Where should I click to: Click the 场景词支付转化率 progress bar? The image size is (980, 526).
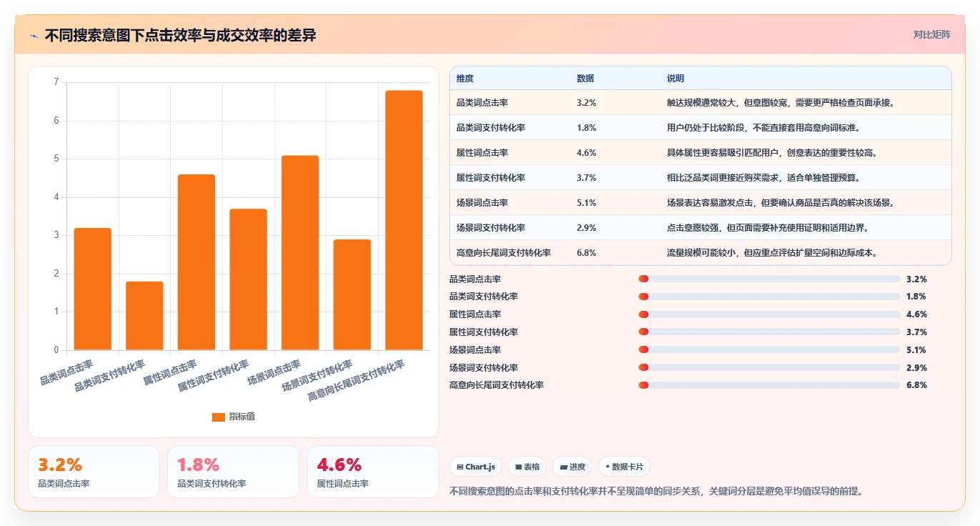(769, 367)
